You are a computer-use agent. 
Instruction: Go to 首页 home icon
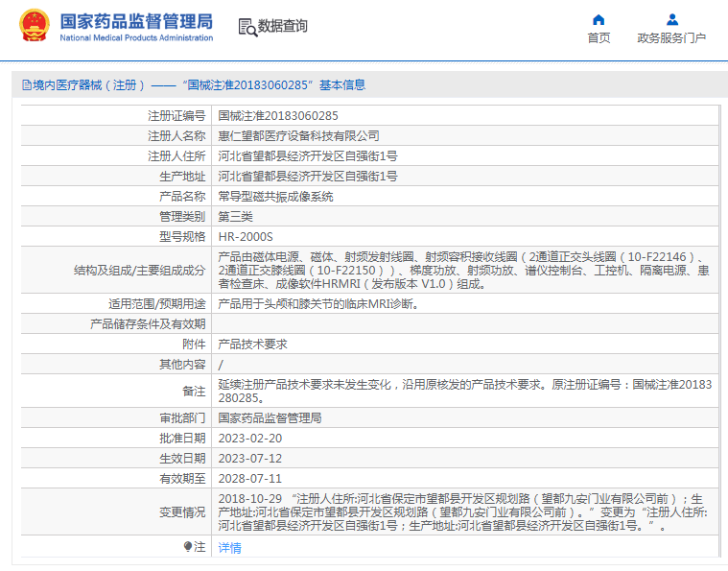click(599, 20)
